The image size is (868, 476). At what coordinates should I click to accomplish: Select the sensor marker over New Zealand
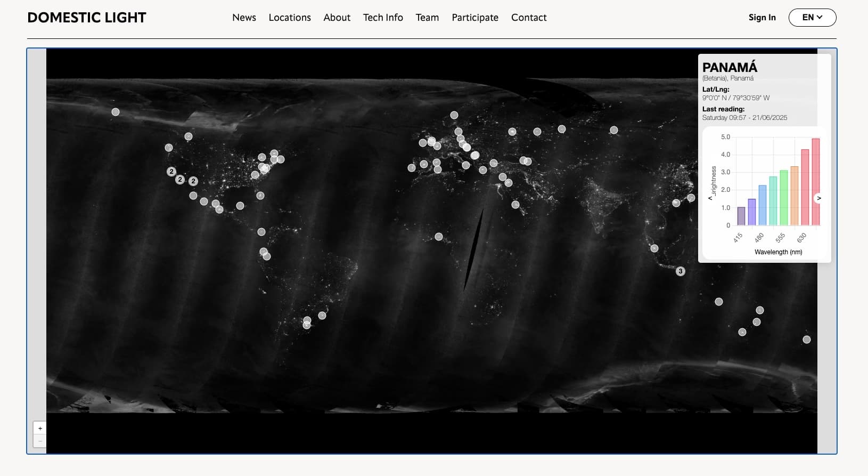coord(807,340)
